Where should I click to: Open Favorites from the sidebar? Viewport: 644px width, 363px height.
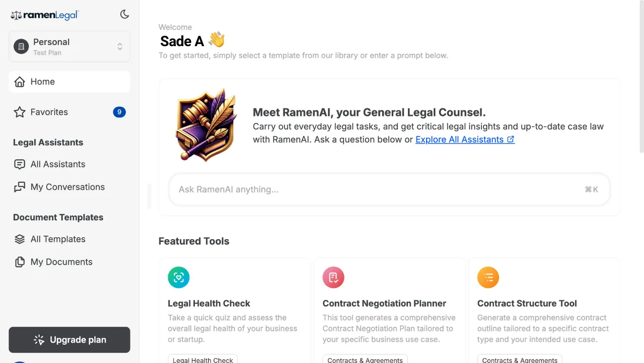click(x=49, y=112)
